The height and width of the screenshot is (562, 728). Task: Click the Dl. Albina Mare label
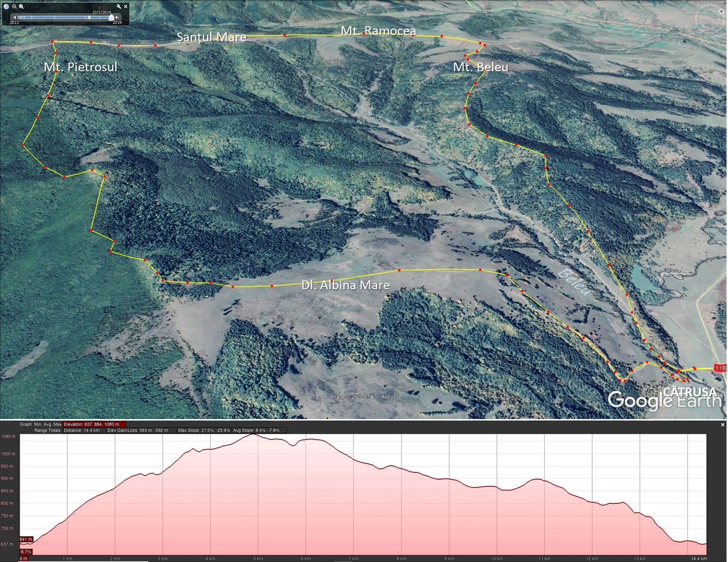pos(345,285)
